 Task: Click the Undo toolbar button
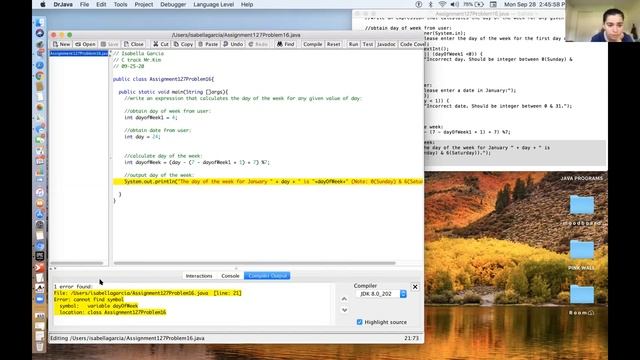point(233,44)
